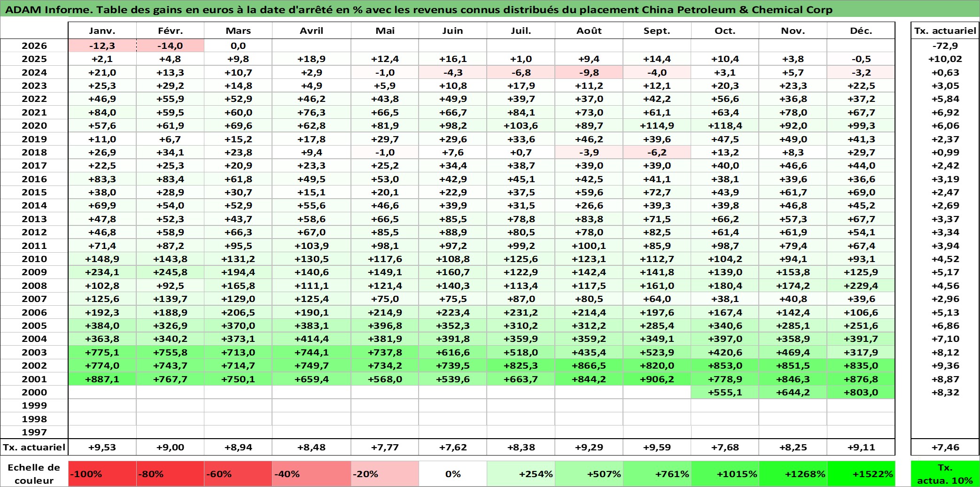Click the 'Tx. actuariel' bottom row label
Image resolution: width=980 pixels, height=487 pixels.
(34, 447)
